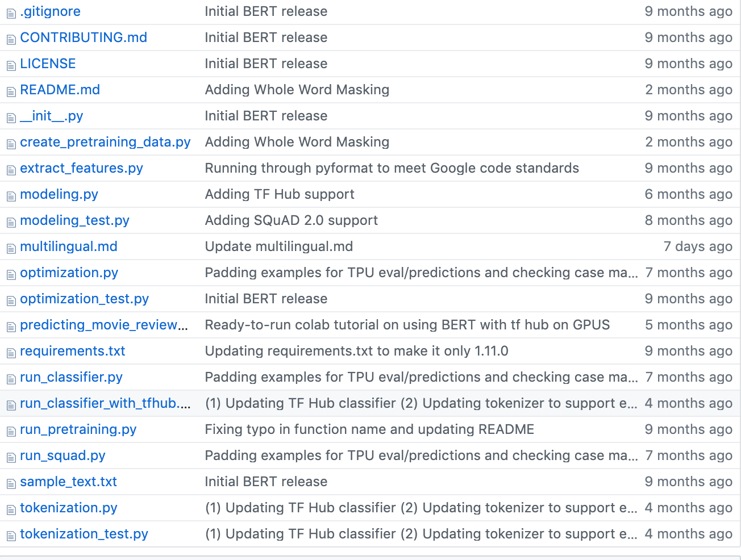Click the file icon next to run_squad.py
Screen dimensions: 741x560
click(x=11, y=457)
